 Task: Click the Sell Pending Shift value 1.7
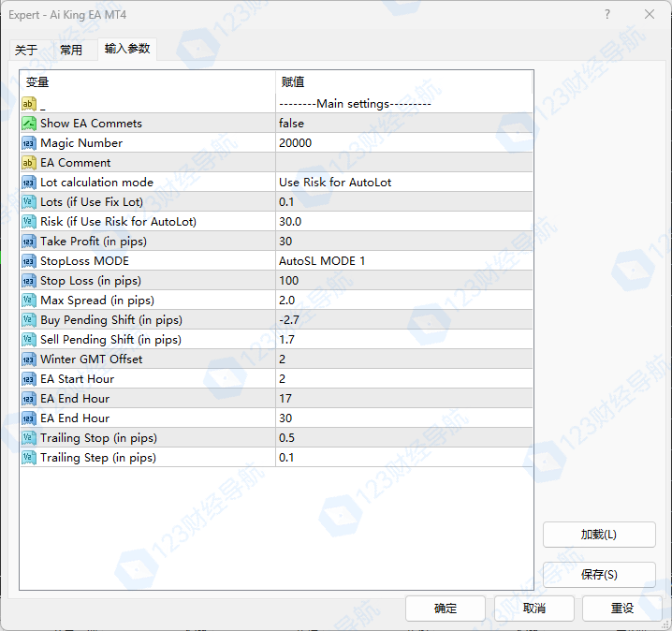286,340
